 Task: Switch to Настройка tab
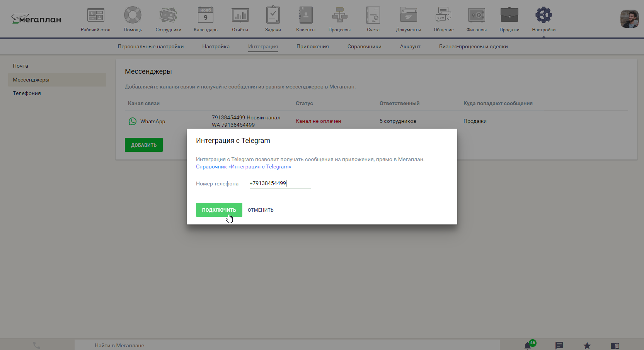point(216,46)
